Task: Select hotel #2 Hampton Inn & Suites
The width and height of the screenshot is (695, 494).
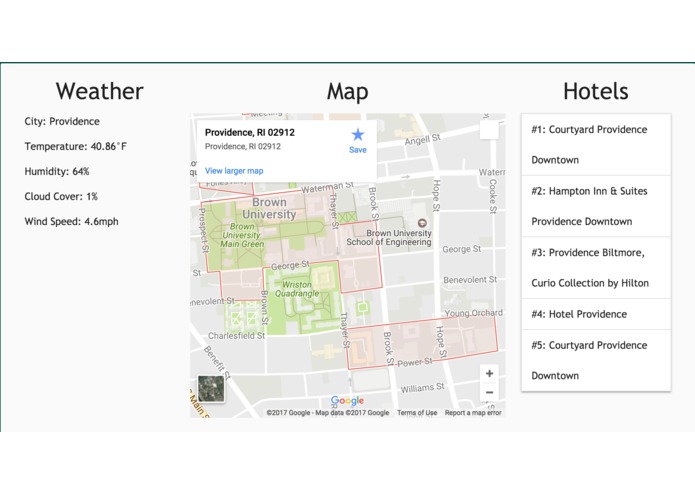Action: pos(596,206)
